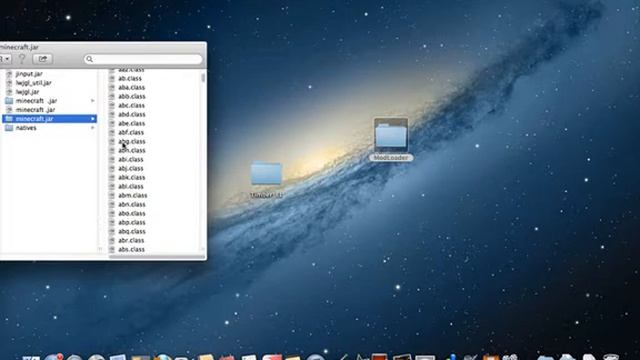Select abb.class file
The image size is (640, 360).
point(132,96)
